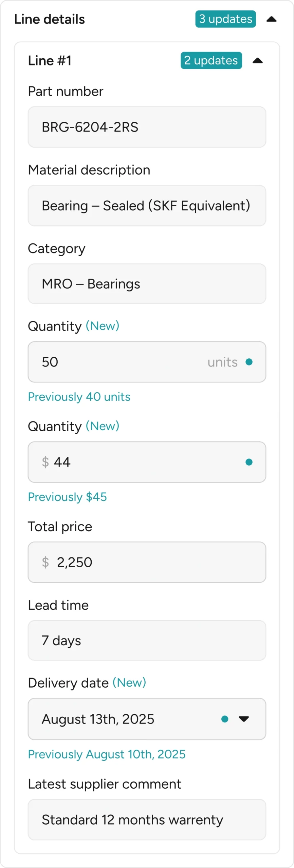
Task: Click the Latest supplier comment field
Action: [x=147, y=820]
